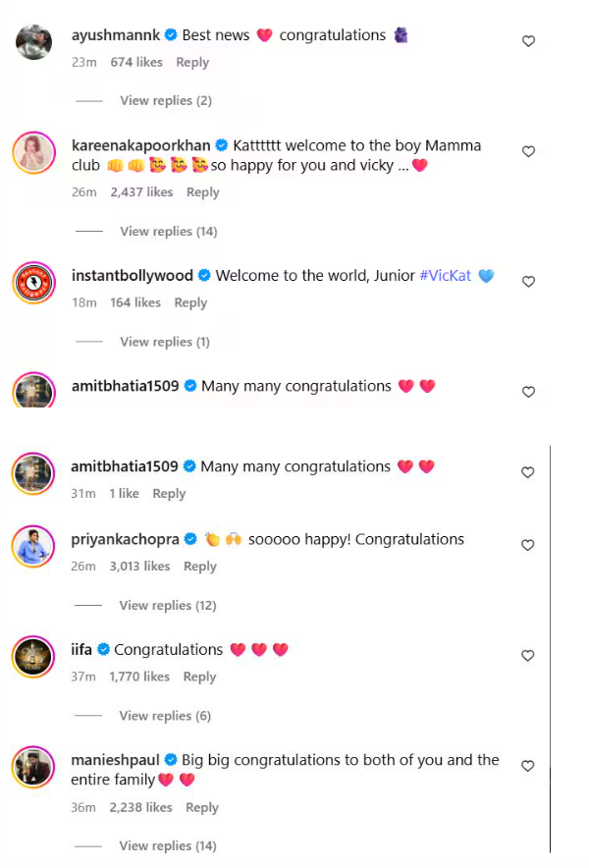Image resolution: width=589 pixels, height=868 pixels.
Task: Expand 14 replies under kareenakapoorkhan's comment
Action: 168,232
